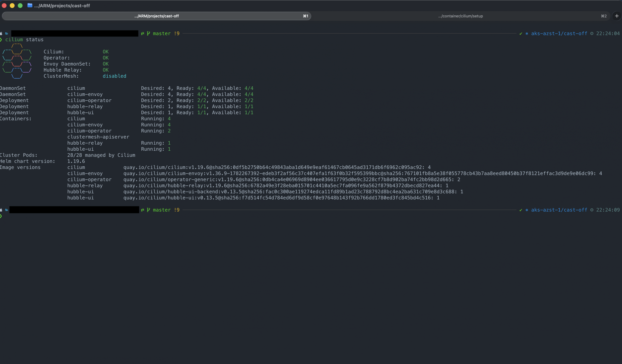
Task: Click the OK value next to Hubble Relay
Action: pos(106,70)
